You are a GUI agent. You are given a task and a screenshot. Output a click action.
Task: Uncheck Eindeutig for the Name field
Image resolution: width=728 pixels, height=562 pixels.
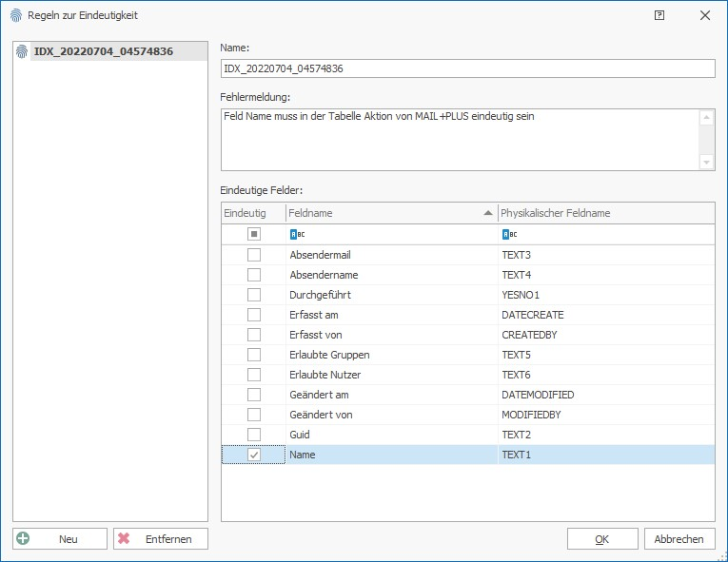[254, 455]
